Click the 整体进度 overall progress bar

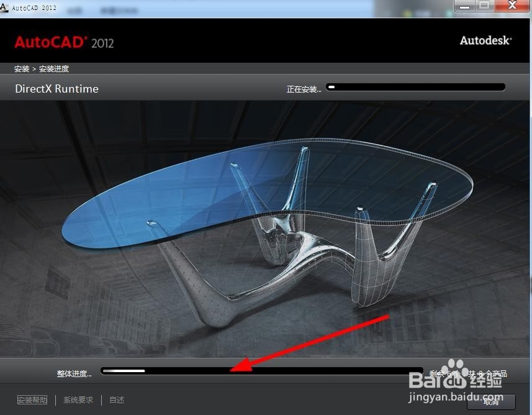coord(262,371)
